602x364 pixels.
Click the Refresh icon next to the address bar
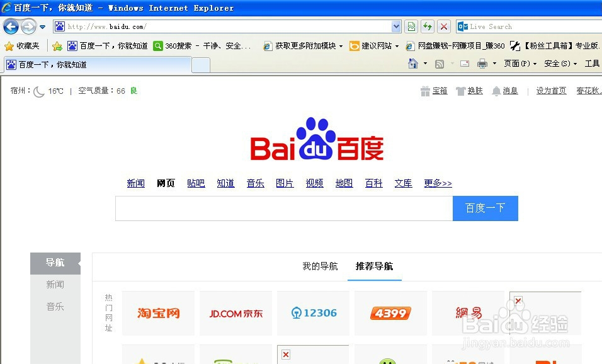coord(428,26)
